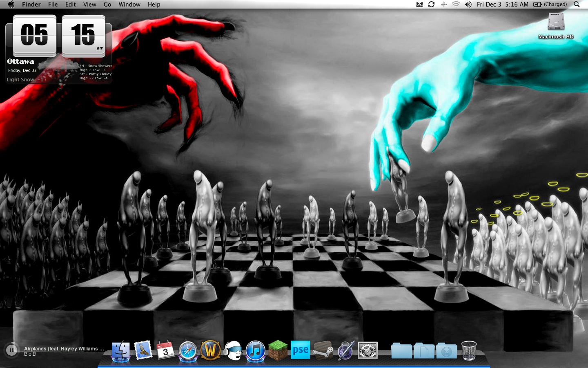Click the B.o.B artist name

[x=30, y=354]
